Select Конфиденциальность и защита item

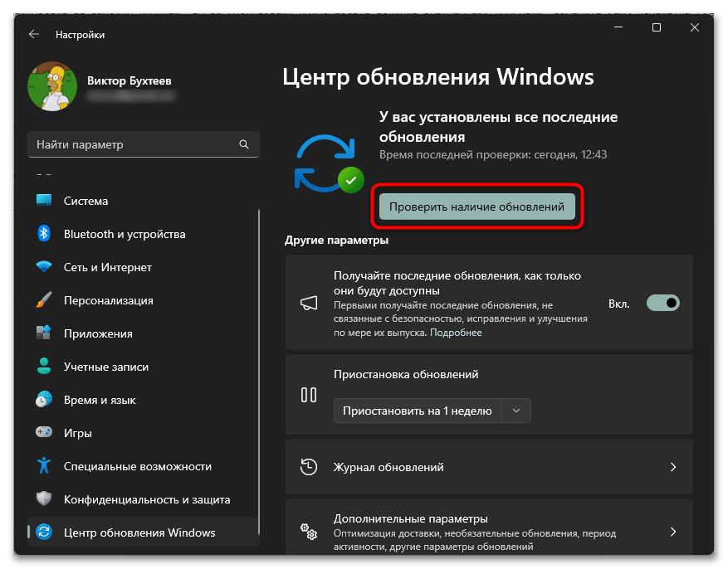point(143,499)
